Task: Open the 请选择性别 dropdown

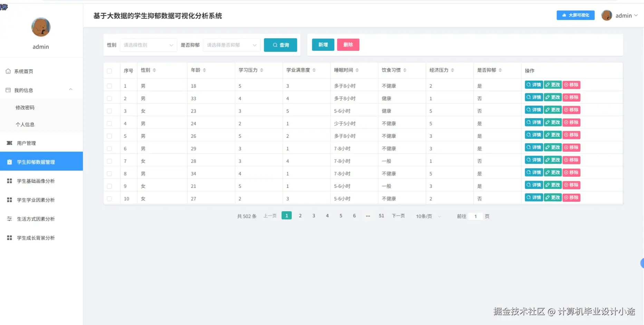Action: tap(148, 45)
